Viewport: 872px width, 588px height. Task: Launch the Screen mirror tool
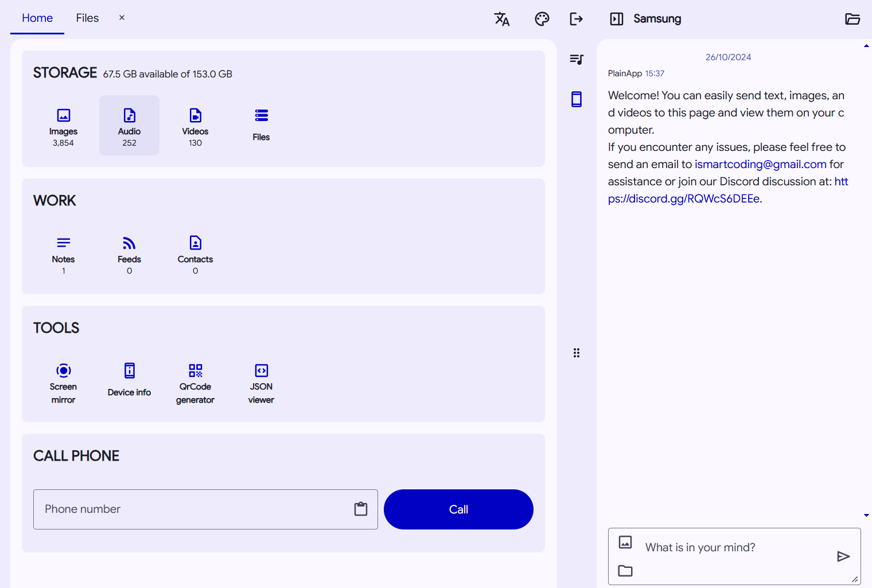pyautogui.click(x=63, y=381)
